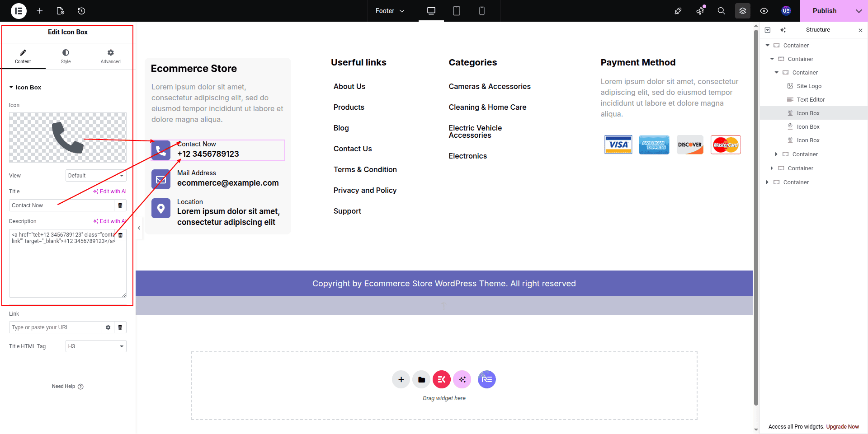Image resolution: width=868 pixels, height=434 pixels.
Task: Click the Link options gear icon
Action: 108,327
